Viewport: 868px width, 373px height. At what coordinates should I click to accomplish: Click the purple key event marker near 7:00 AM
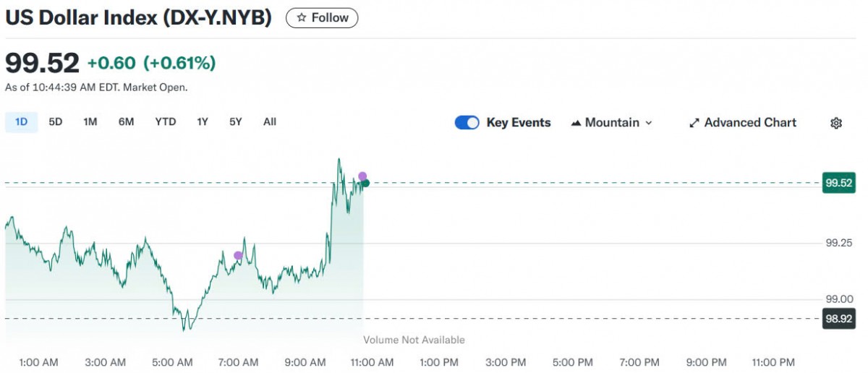click(x=238, y=255)
